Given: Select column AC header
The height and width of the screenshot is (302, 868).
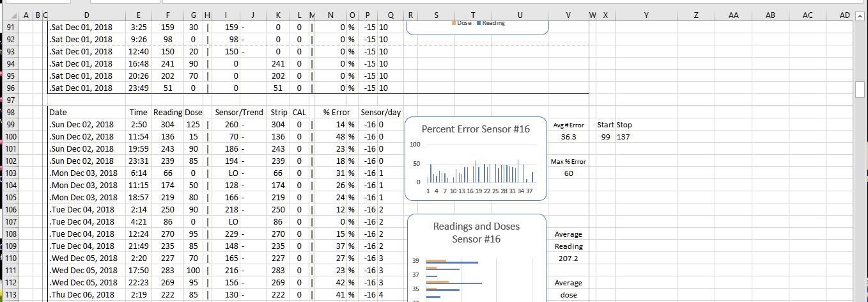Looking at the screenshot, I should pyautogui.click(x=807, y=15).
